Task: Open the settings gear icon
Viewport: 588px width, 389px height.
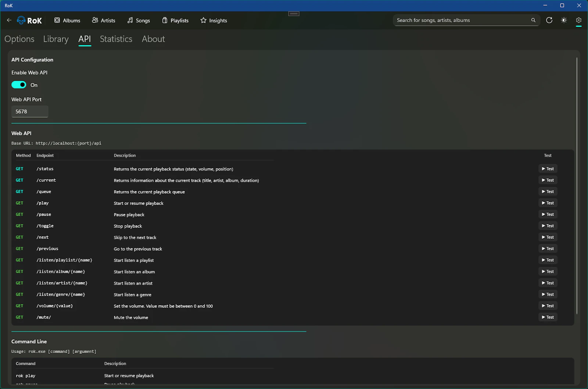Action: point(578,20)
